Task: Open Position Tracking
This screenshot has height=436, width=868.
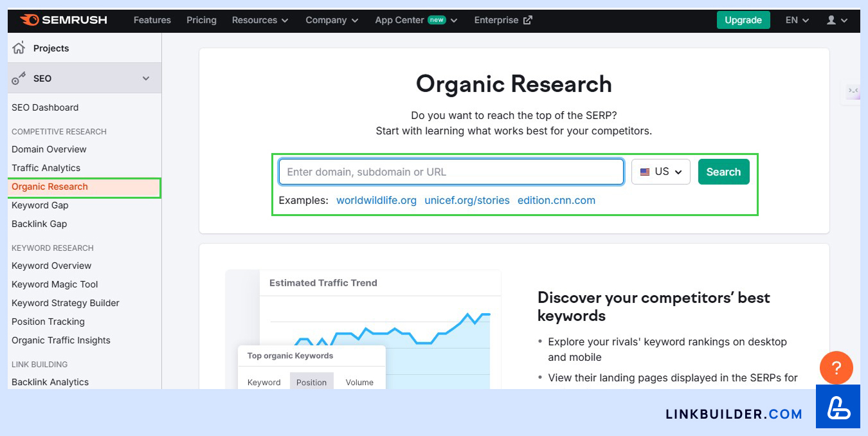Action: tap(48, 322)
